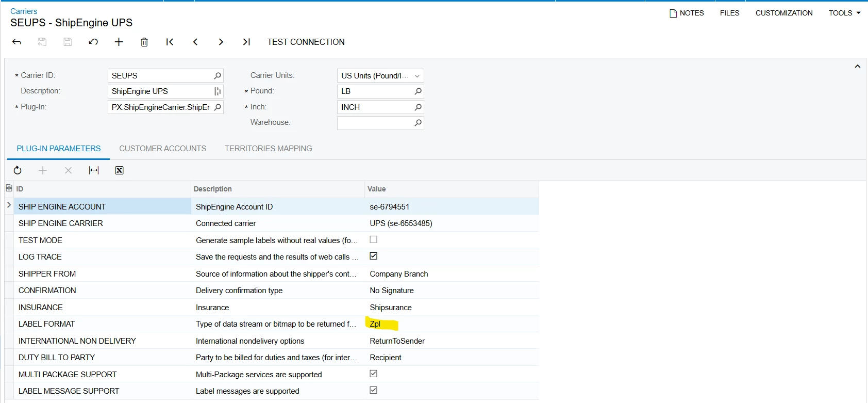
Task: Toggle the TEST MODE checkbox
Action: coord(374,239)
